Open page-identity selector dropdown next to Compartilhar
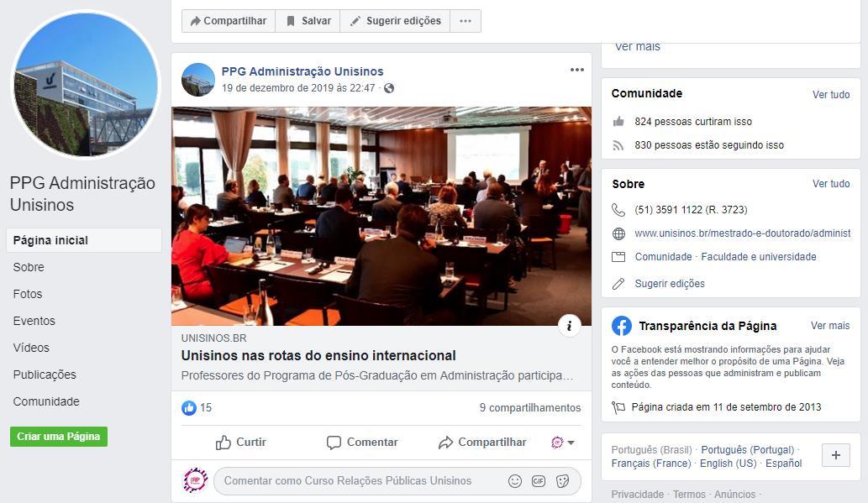868x503 pixels. [x=563, y=443]
